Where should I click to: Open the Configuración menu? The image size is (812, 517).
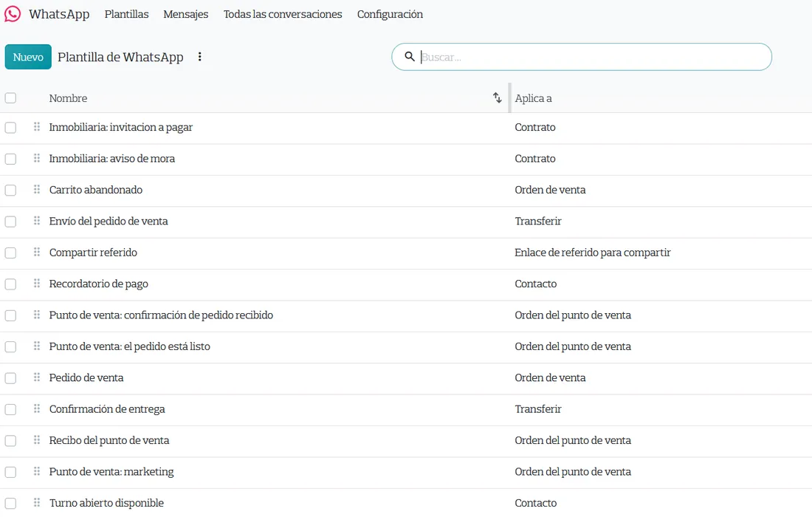pos(390,15)
